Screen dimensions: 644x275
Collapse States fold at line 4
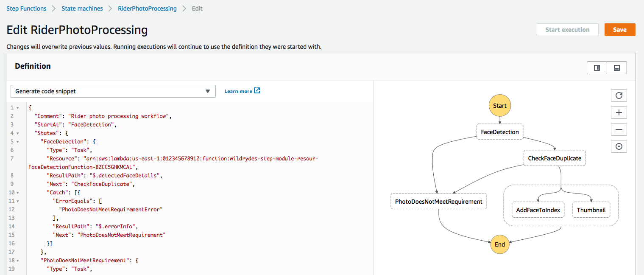coord(17,133)
